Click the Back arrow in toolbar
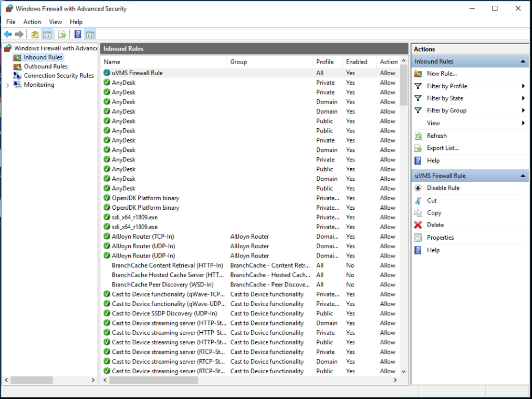This screenshot has height=399, width=532. [8, 35]
